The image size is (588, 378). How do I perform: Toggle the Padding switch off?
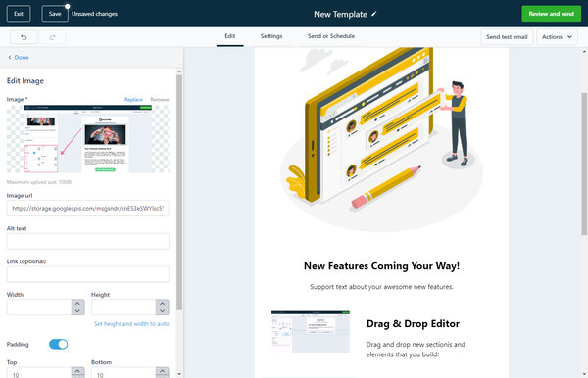click(x=59, y=344)
